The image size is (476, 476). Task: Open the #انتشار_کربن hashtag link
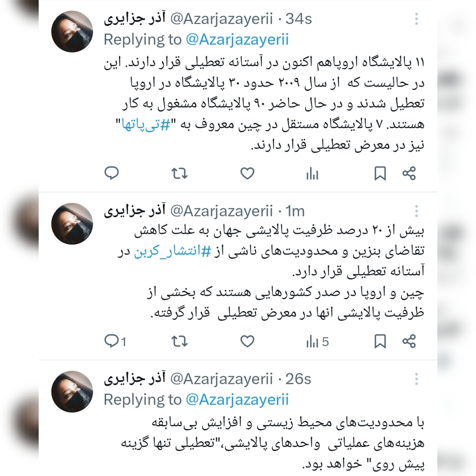[x=173, y=251]
